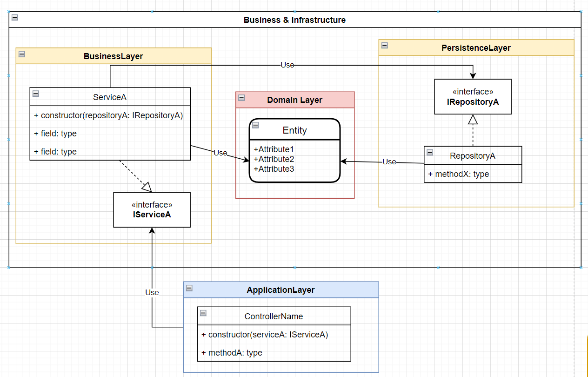Select the IRepositoryA interface shape
588x377 pixels.
[473, 96]
